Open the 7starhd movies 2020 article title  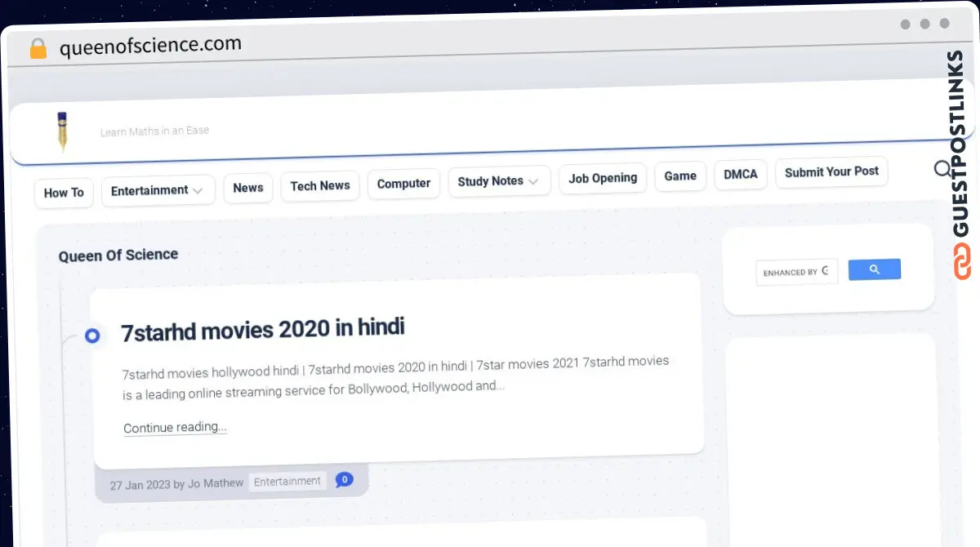coord(263,330)
